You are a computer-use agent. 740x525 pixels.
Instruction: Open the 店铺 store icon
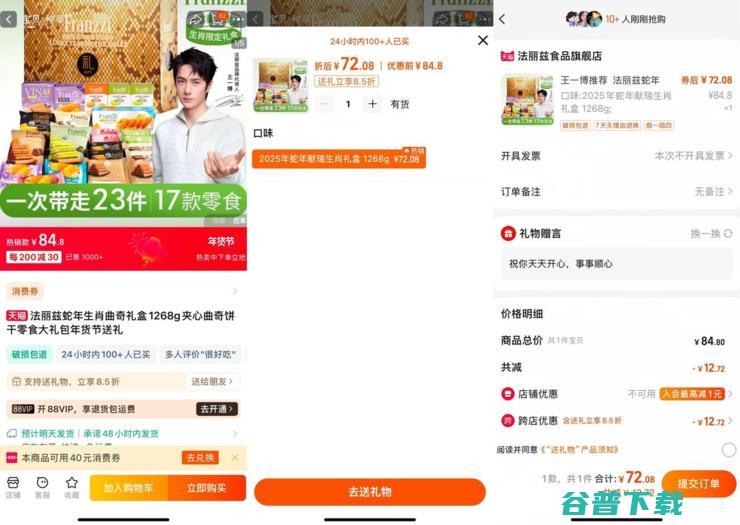pos(13,487)
